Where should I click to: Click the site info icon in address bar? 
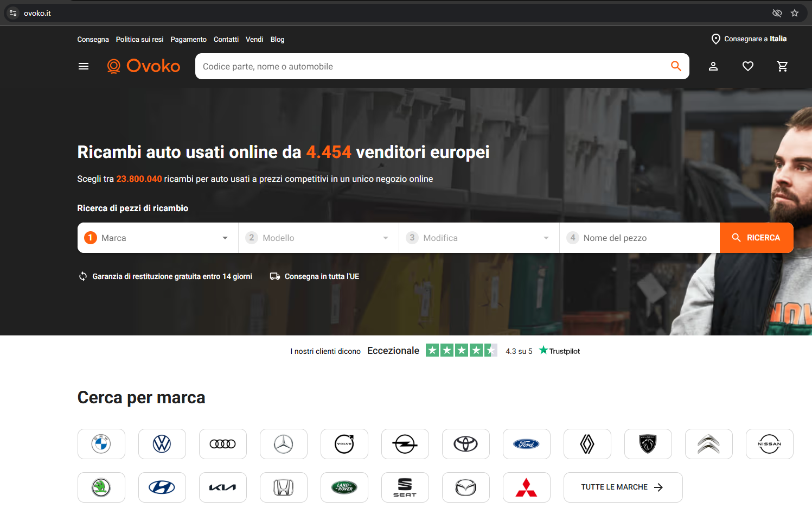pyautogui.click(x=13, y=13)
